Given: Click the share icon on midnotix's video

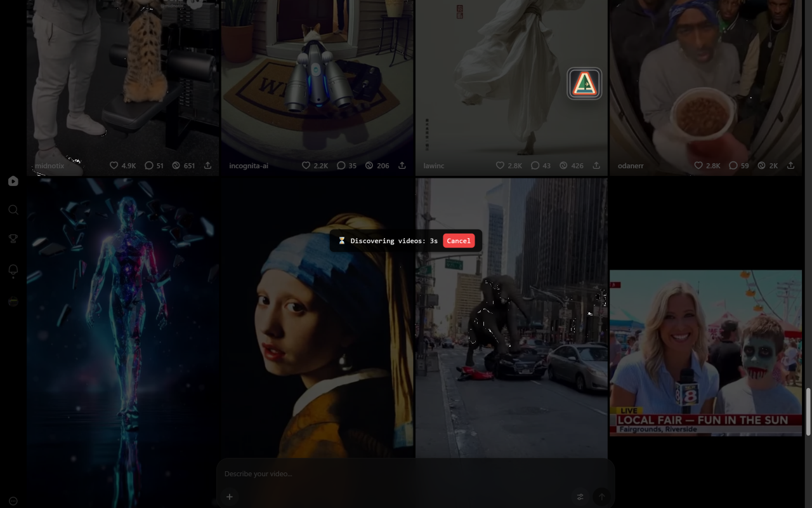Looking at the screenshot, I should [208, 165].
